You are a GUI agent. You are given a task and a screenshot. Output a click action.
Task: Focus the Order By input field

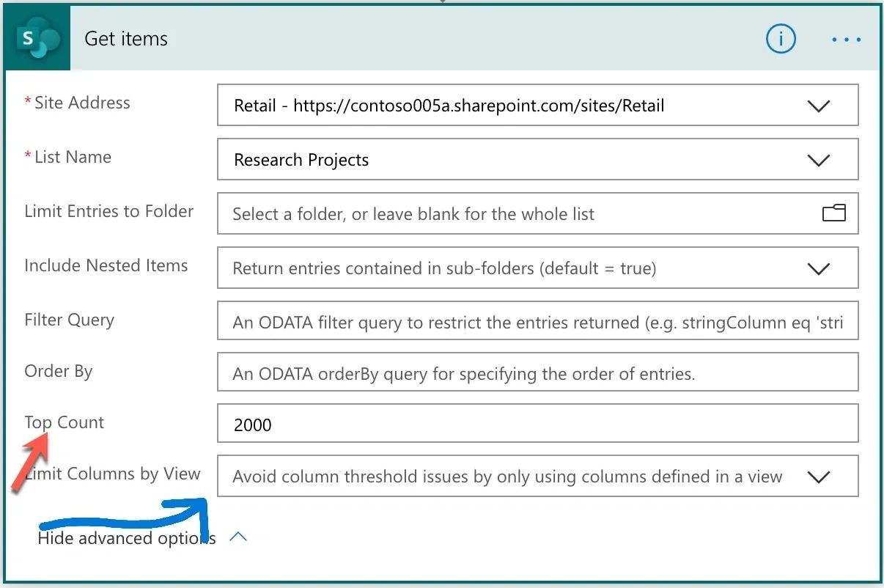538,373
